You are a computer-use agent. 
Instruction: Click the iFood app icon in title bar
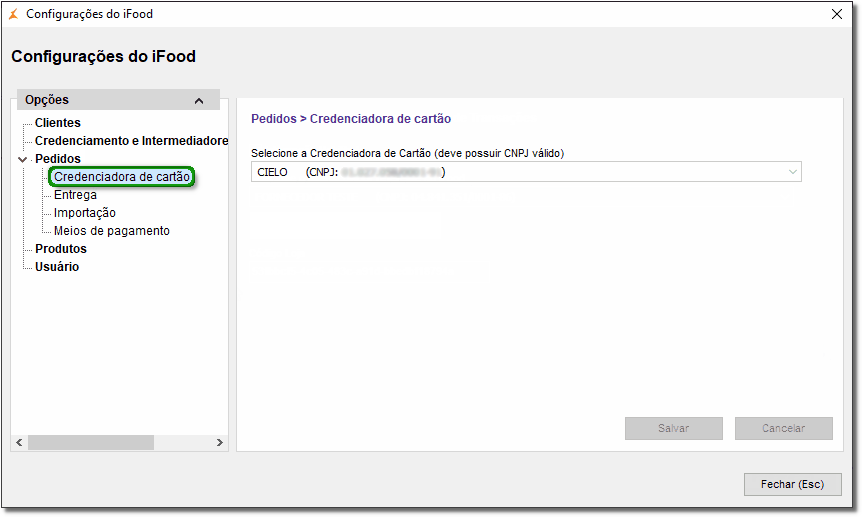14,14
